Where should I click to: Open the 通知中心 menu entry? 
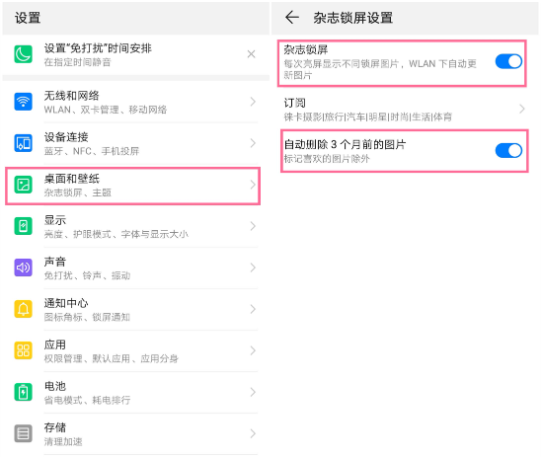(x=133, y=309)
